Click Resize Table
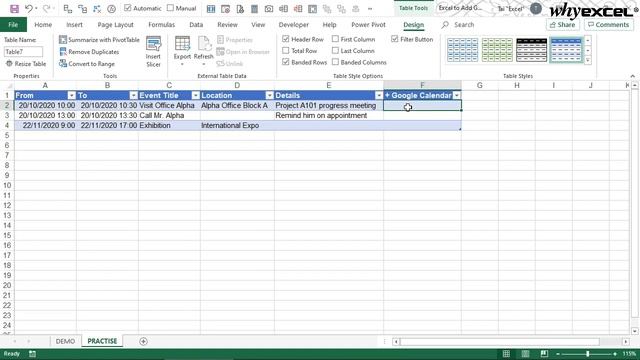 [x=26, y=64]
